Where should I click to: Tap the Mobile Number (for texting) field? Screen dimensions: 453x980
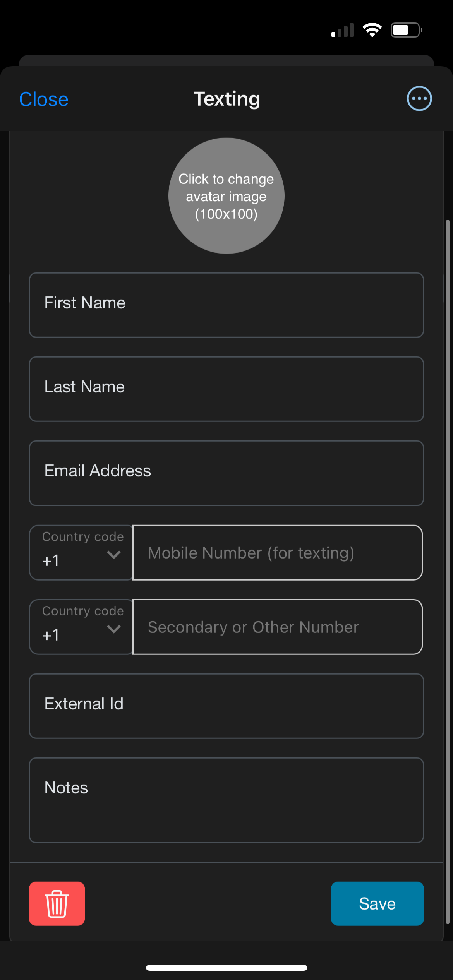pos(278,552)
